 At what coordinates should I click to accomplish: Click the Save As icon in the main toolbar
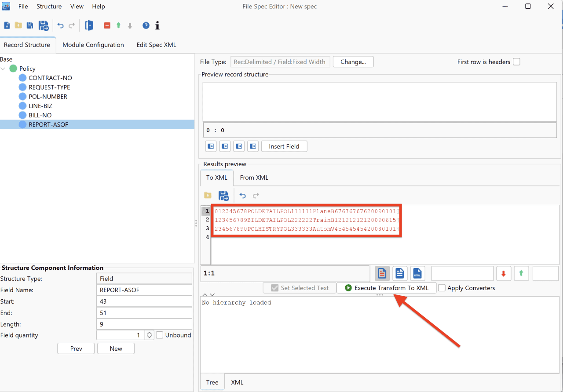[44, 25]
